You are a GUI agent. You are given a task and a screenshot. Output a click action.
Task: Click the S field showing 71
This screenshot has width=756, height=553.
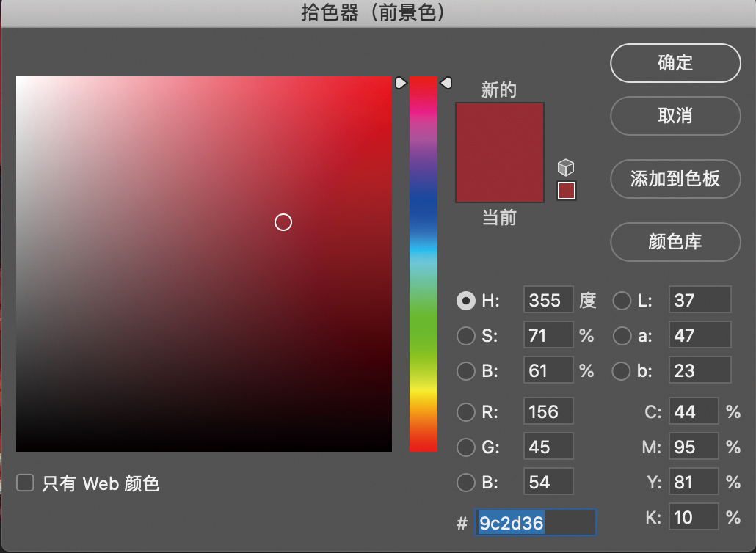[x=548, y=334]
